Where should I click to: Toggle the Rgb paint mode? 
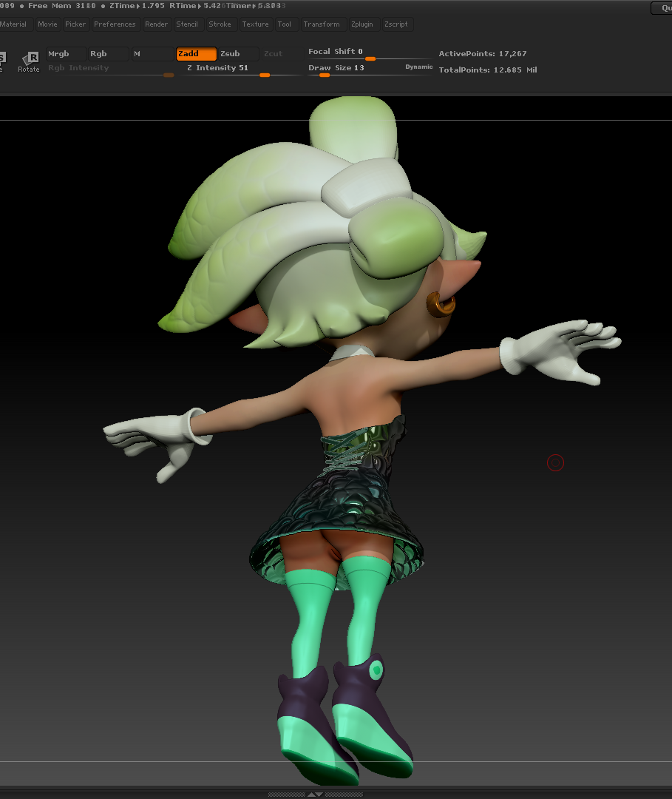(x=107, y=54)
